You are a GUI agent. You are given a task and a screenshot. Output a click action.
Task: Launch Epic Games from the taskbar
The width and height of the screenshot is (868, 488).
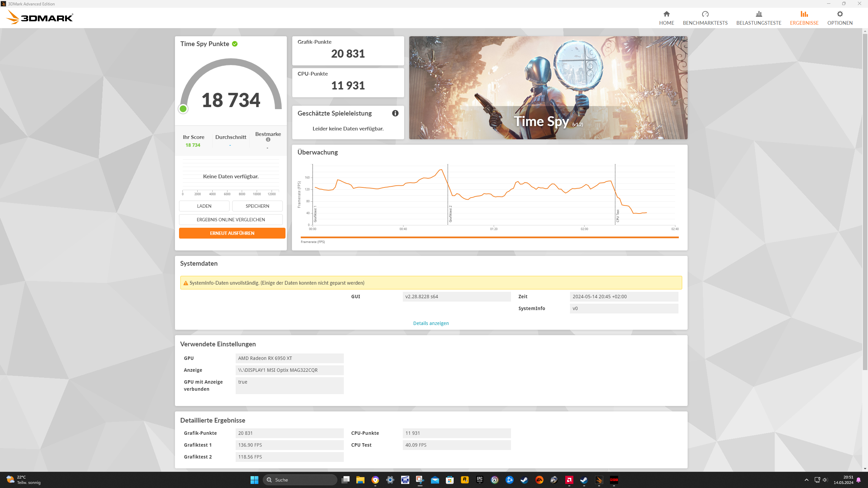coord(479,480)
